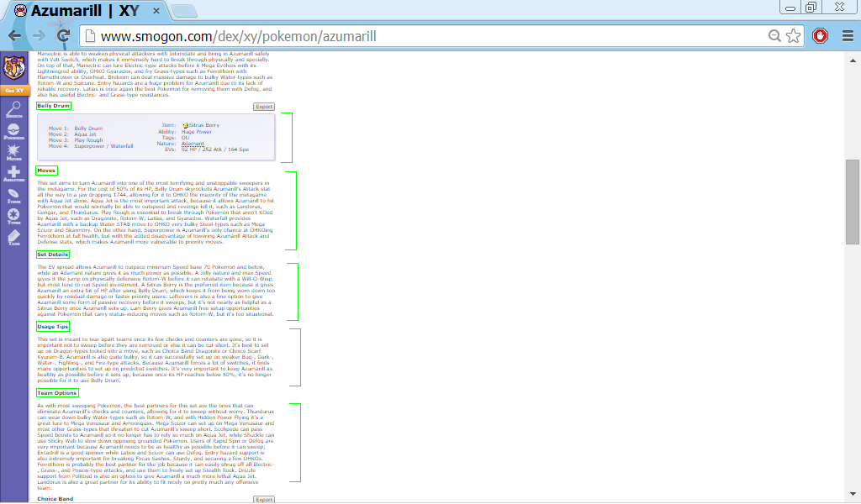The width and height of the screenshot is (861, 504).
Task: Go forward in browser history
Action: coord(39,36)
